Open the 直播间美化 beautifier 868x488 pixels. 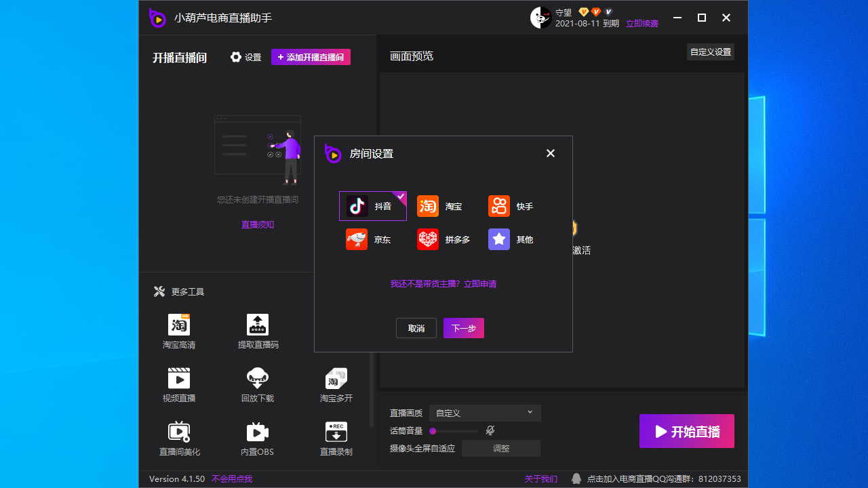[178, 438]
